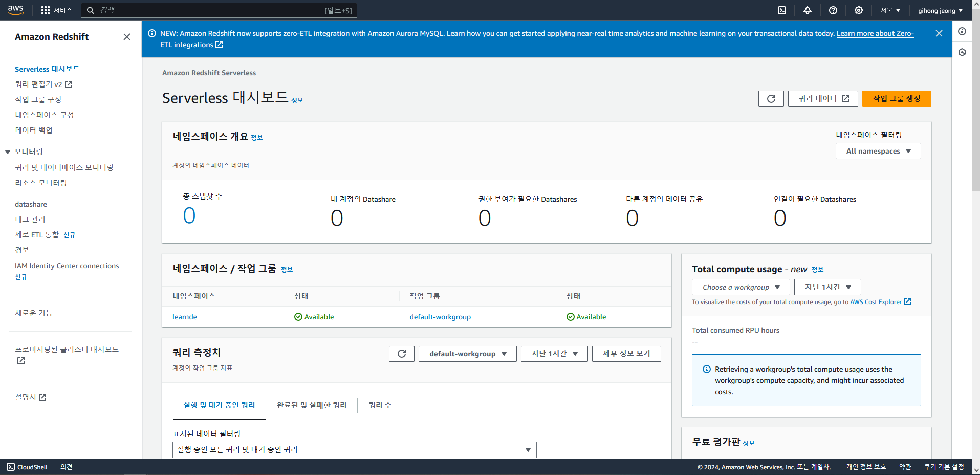The height and width of the screenshot is (475, 980).
Task: Click 정보 link beside Total compute usage
Action: point(818,270)
